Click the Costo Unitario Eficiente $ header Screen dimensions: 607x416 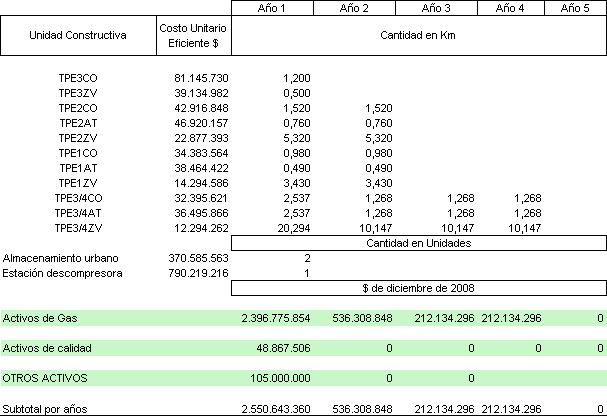[194, 36]
